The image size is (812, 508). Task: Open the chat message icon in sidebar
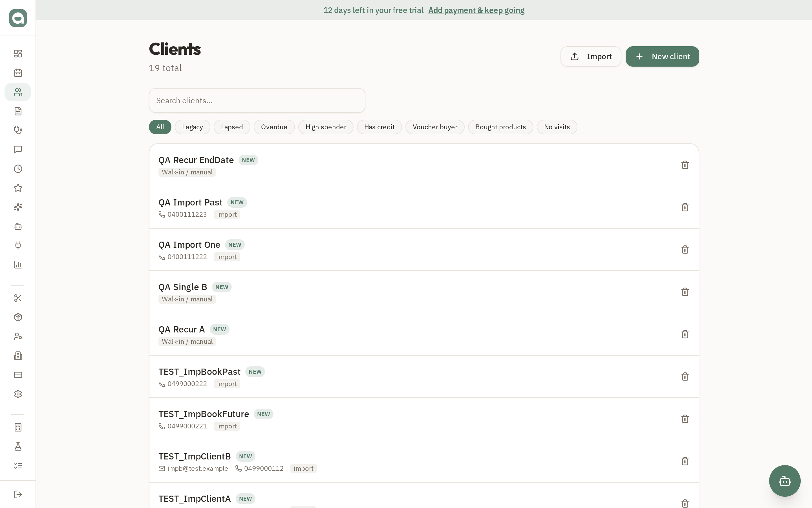(x=18, y=150)
